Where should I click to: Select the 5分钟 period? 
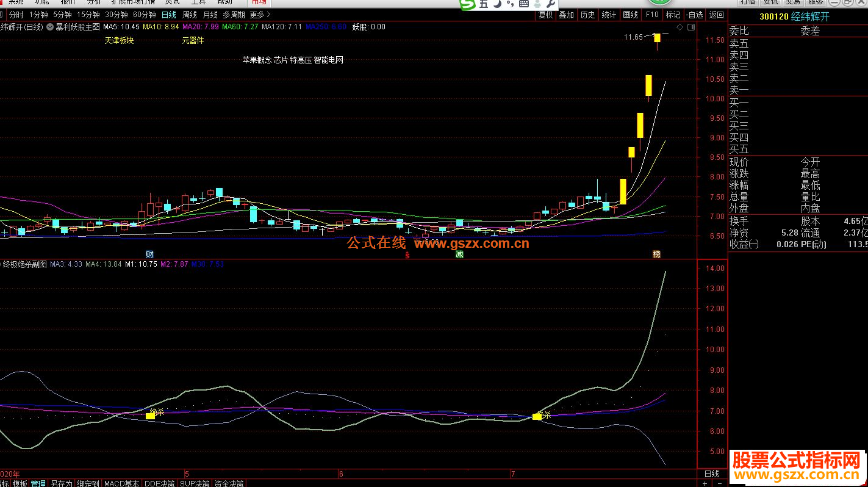point(62,15)
